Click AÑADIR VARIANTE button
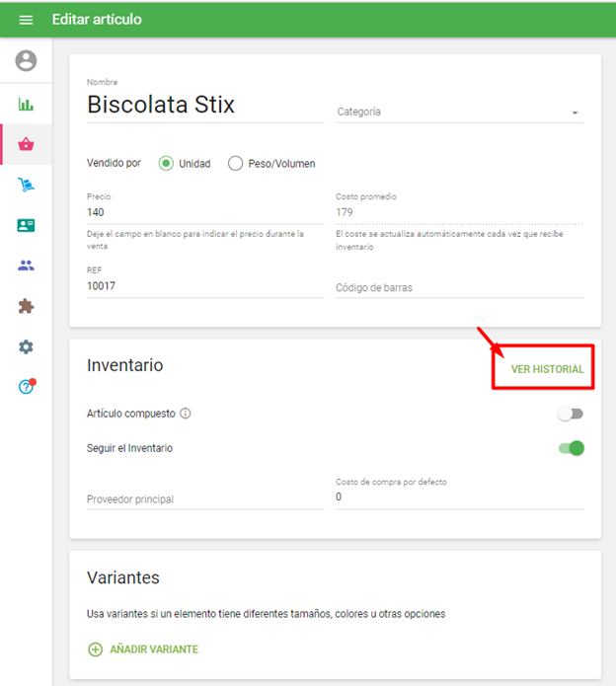Viewport: 616px width, 686px height. click(143, 649)
